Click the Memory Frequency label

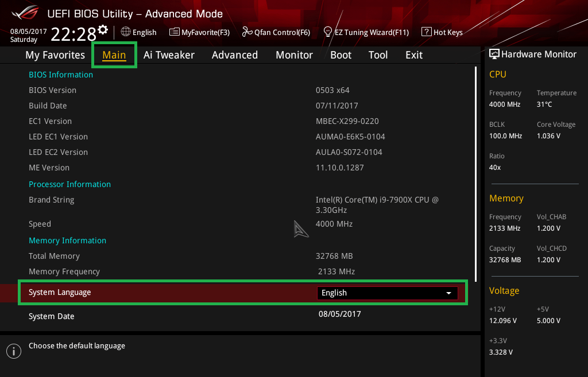pos(64,271)
